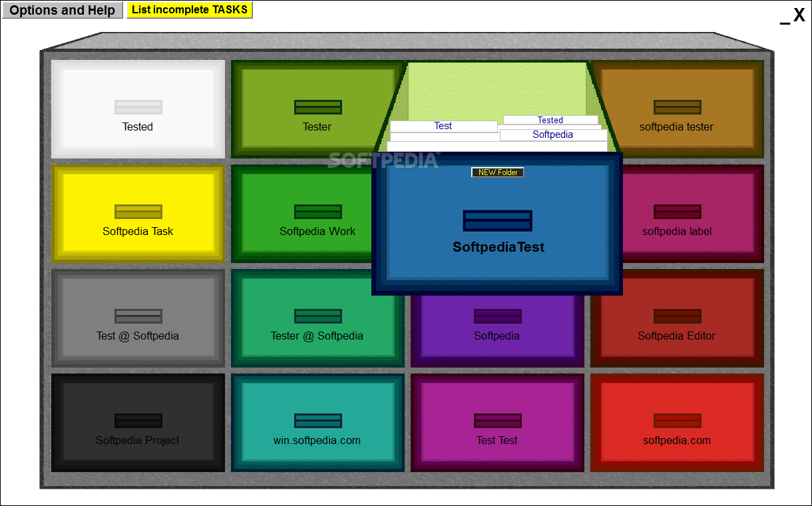Click the NEW Folder button
This screenshot has height=506, width=812.
(x=498, y=172)
